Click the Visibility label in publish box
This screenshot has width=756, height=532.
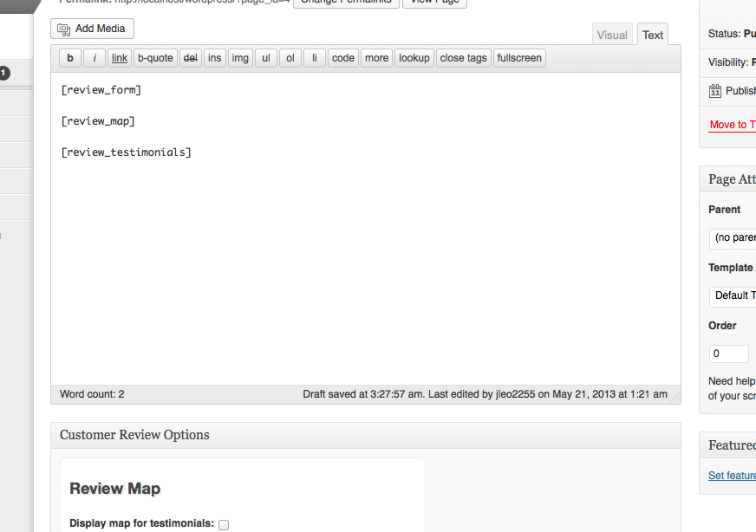(728, 62)
